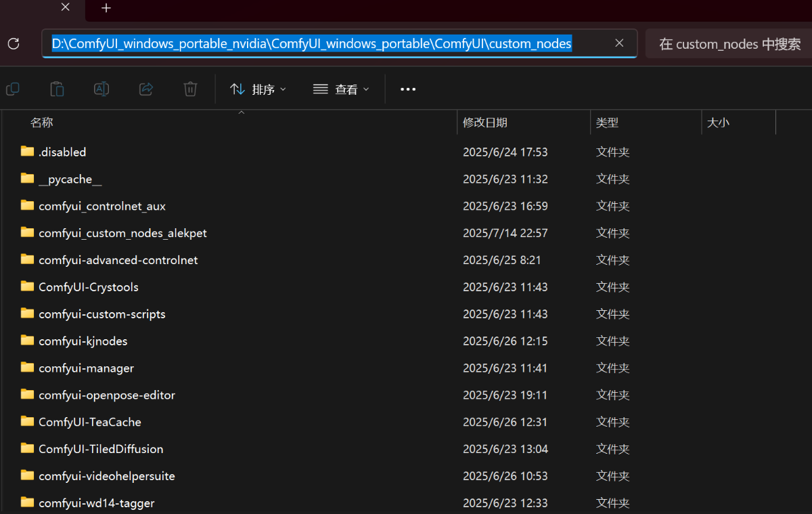Sort files by clicking the 名称 column header
This screenshot has width=812, height=514.
coord(42,122)
